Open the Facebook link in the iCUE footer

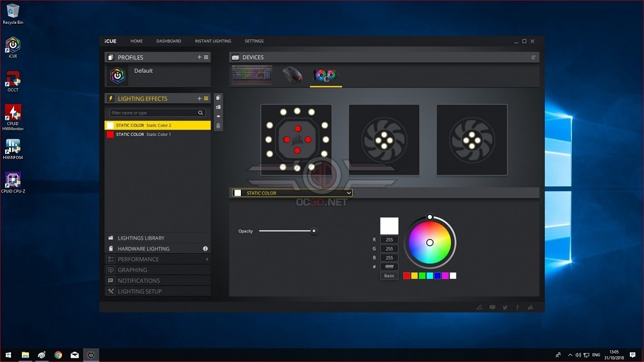(517, 307)
